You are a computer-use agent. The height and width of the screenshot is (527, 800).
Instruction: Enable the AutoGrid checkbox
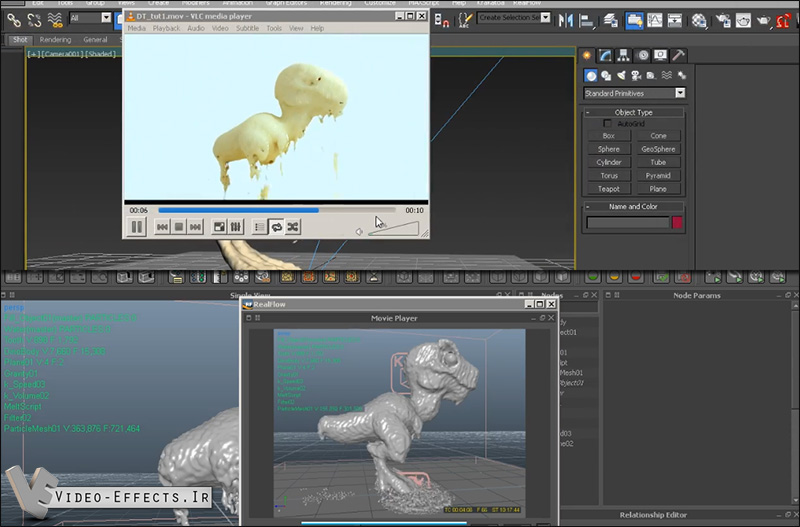(x=607, y=123)
